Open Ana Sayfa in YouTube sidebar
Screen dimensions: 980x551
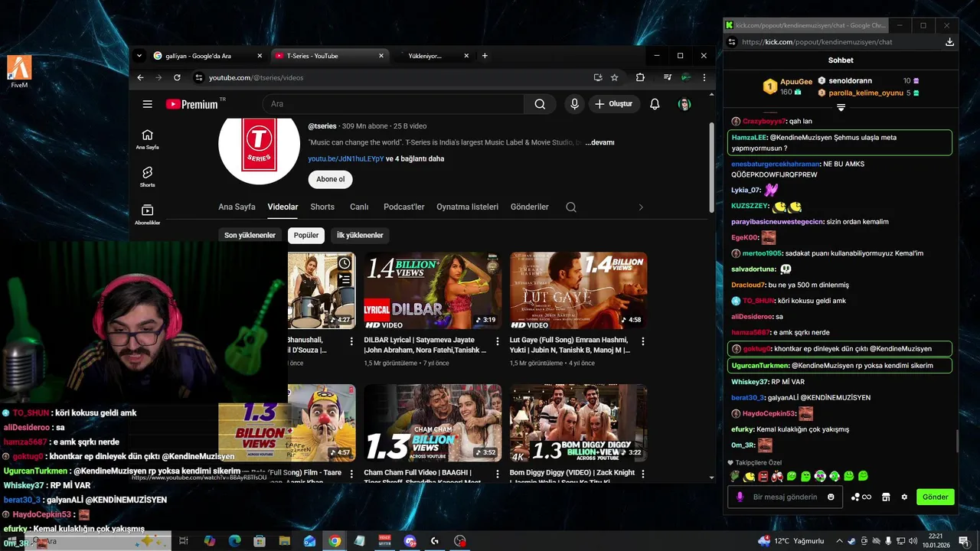pyautogui.click(x=148, y=139)
